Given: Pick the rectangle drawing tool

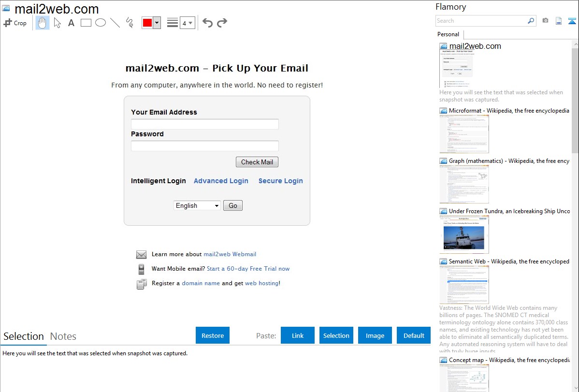Looking at the screenshot, I should coord(86,23).
